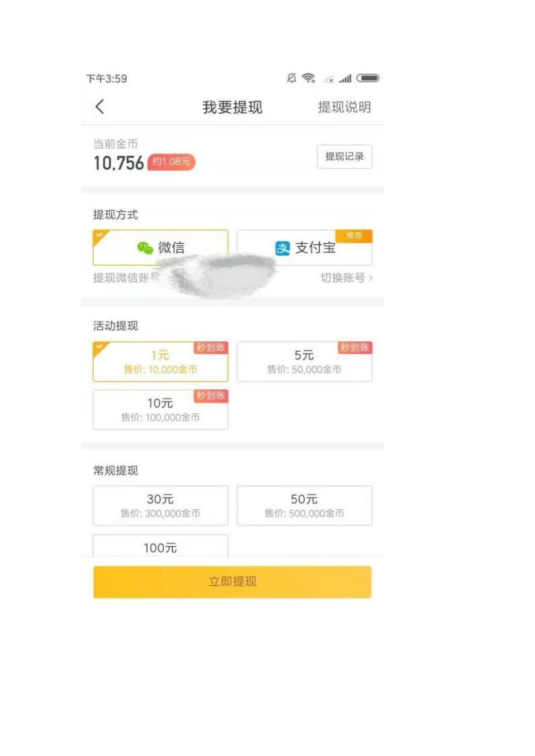Tap the 推荐 badge on 支付宝
The image size is (535, 756).
tap(354, 235)
